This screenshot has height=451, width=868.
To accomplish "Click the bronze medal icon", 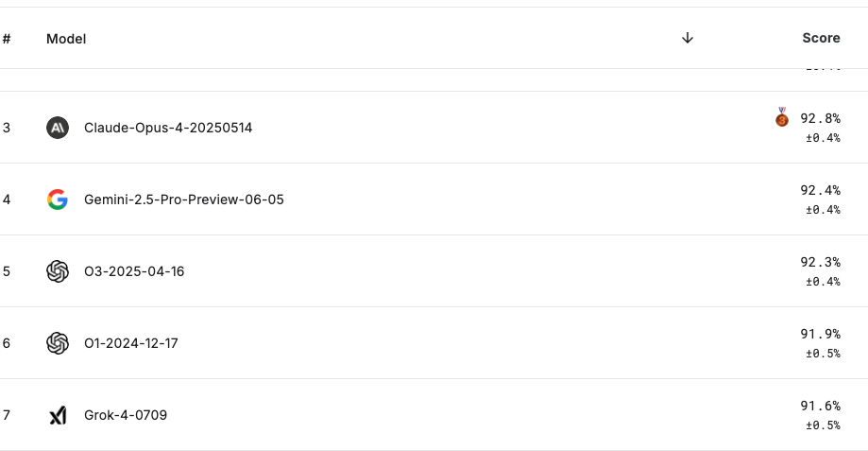I will pos(782,118).
